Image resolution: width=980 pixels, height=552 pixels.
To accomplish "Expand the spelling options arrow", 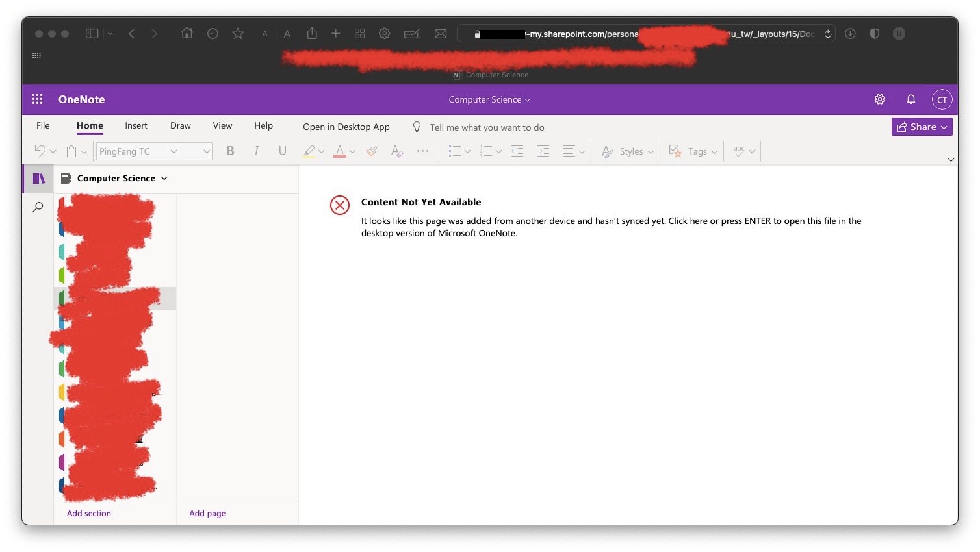I will pyautogui.click(x=752, y=152).
